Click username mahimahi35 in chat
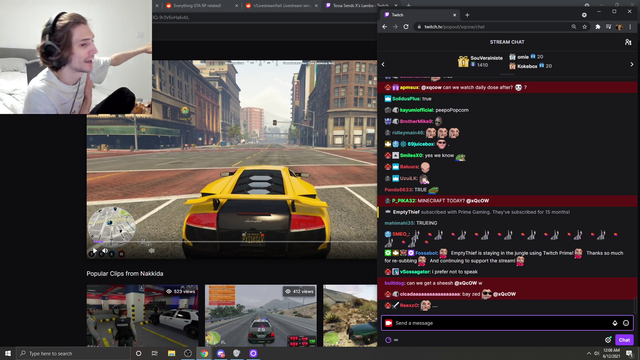640x360 pixels. (x=399, y=223)
